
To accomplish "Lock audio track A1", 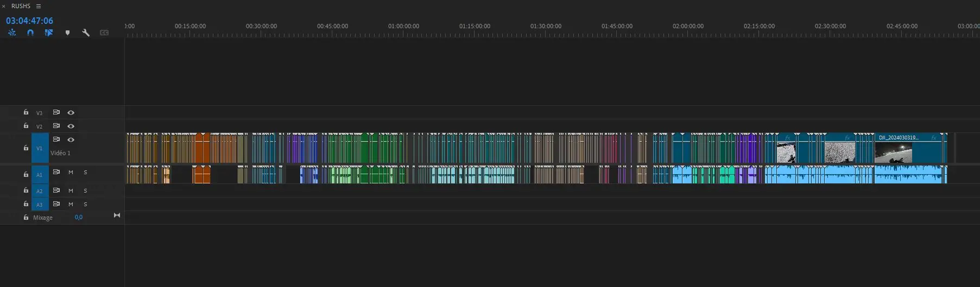I will tap(26, 174).
